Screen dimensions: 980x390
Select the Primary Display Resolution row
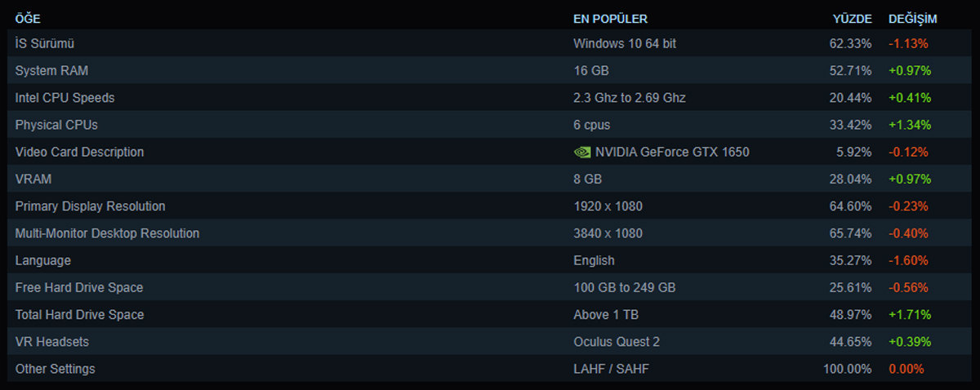coord(490,206)
